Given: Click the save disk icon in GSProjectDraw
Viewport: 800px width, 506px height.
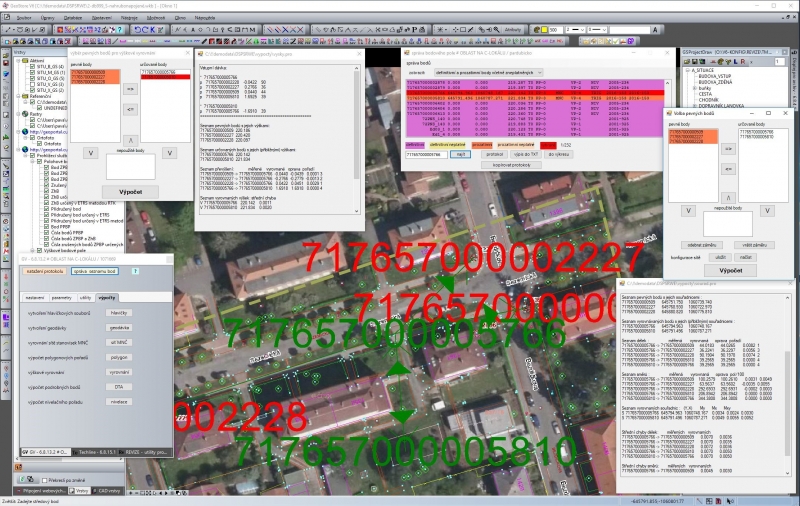Looking at the screenshot, I should click(x=695, y=61).
